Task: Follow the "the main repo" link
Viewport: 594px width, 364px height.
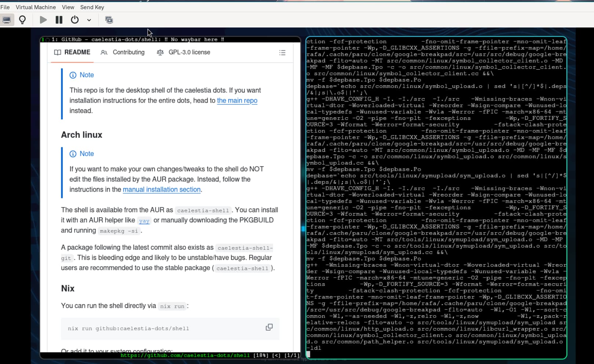Action: [x=237, y=100]
